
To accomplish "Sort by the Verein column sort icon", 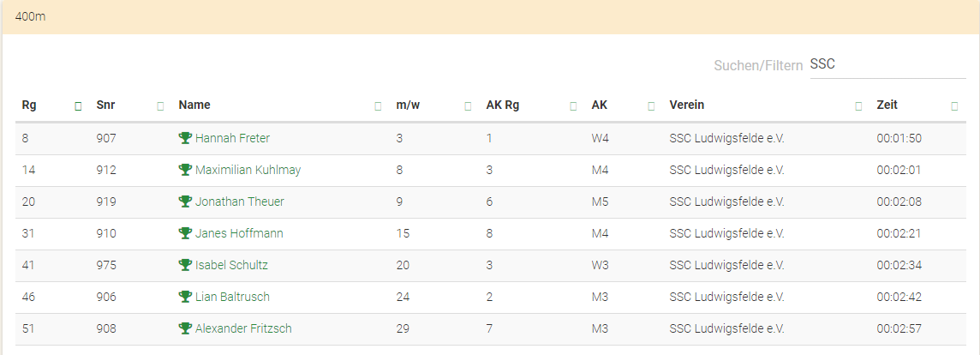I will (x=858, y=106).
